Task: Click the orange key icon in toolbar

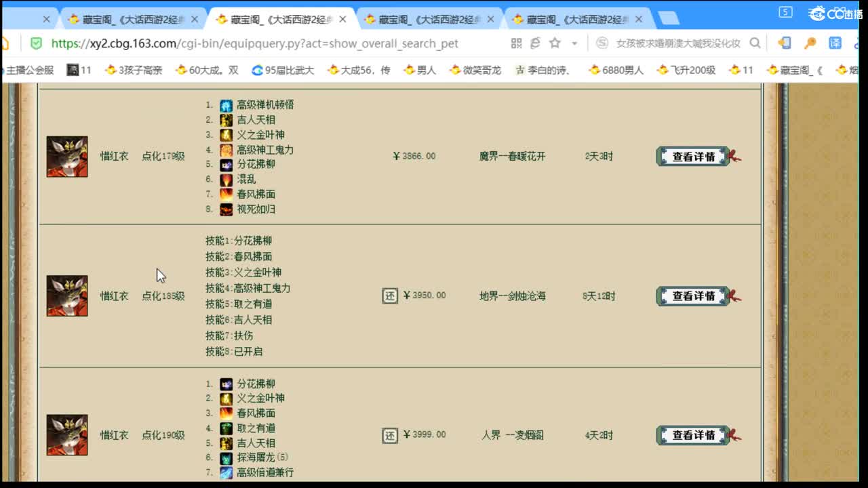Action: pos(810,43)
